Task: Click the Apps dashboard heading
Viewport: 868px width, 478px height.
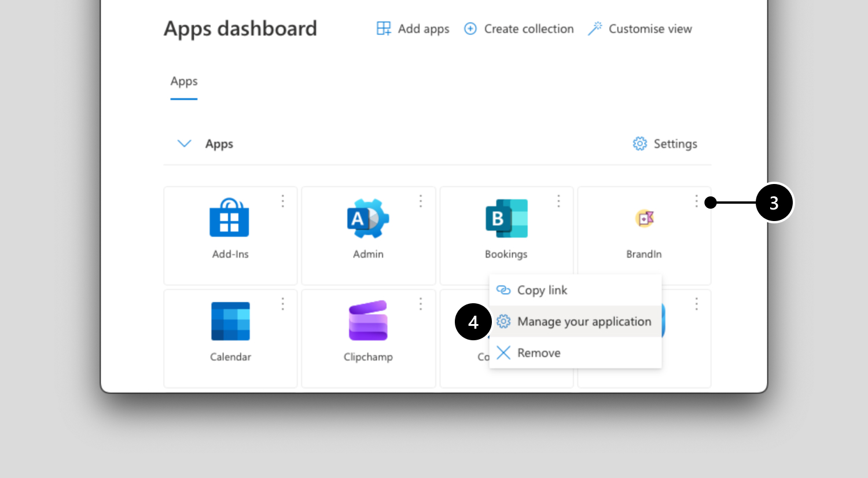Action: [x=240, y=28]
